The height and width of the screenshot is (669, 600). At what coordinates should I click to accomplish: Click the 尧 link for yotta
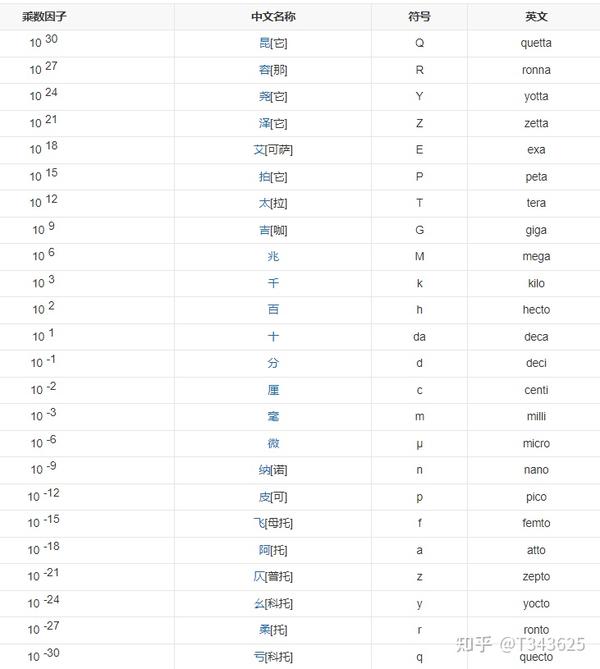pyautogui.click(x=264, y=97)
